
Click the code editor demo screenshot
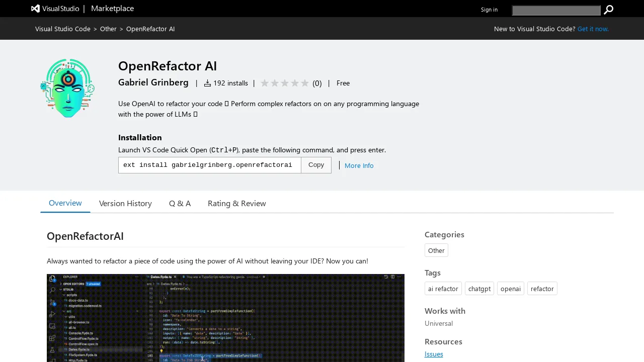tap(225, 318)
